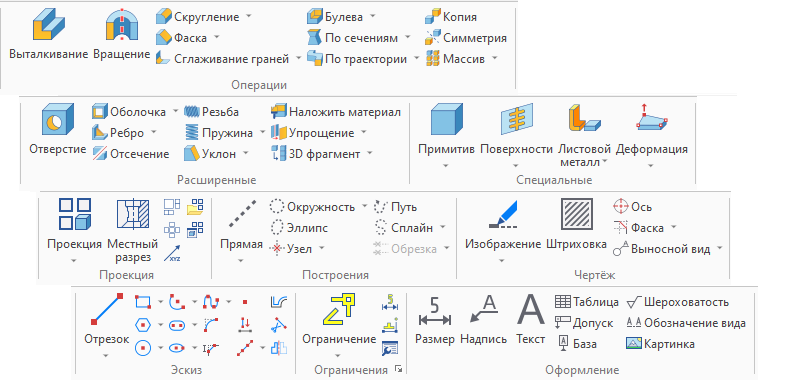802x380 pixels.
Task: Click the scissors trim icon in Эскиз
Action: pos(279,325)
